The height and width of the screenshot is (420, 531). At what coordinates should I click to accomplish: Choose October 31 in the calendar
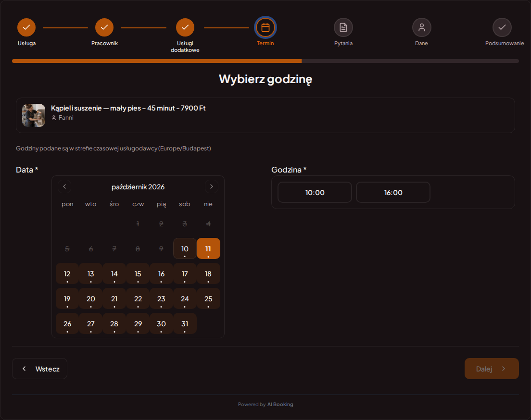pos(185,323)
